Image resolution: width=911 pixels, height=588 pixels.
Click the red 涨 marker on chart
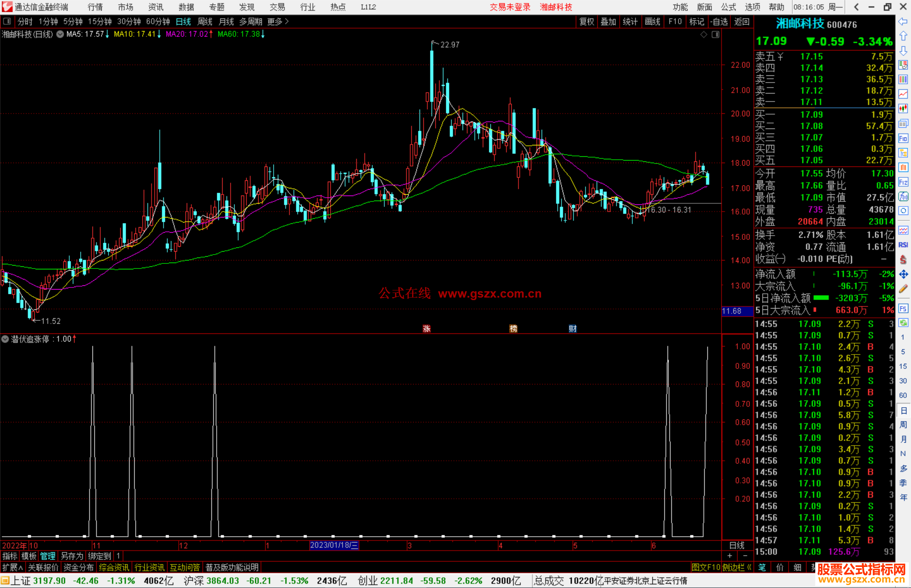coord(426,329)
